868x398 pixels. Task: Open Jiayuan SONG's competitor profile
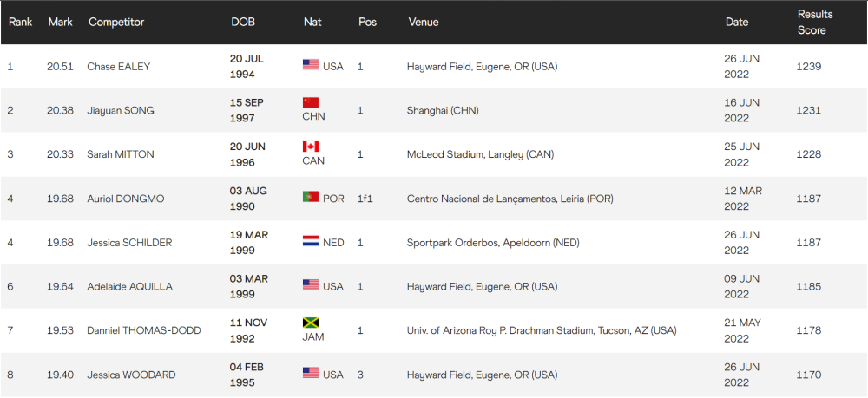122,111
